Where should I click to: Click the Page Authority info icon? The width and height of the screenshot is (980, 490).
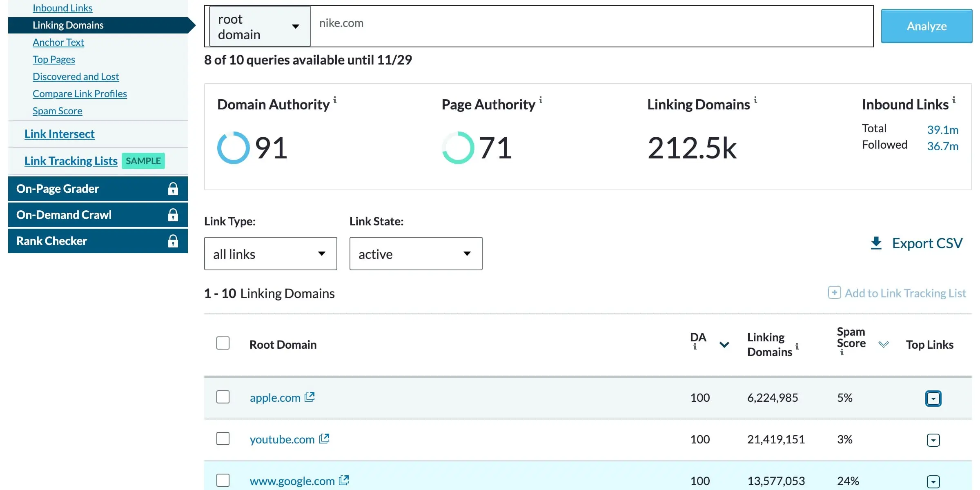pyautogui.click(x=539, y=99)
